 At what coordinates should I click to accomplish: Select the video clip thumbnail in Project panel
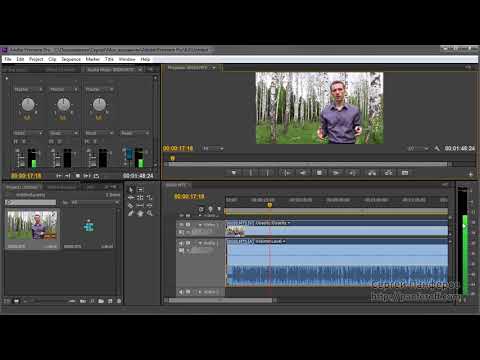32,225
